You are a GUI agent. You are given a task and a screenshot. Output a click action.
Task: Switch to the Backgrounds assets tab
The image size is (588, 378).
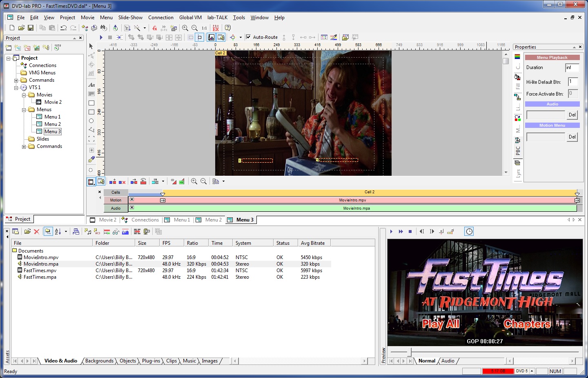[x=99, y=361]
